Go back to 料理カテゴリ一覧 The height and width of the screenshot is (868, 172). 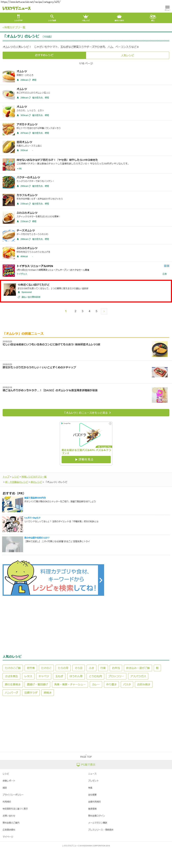point(14,27)
